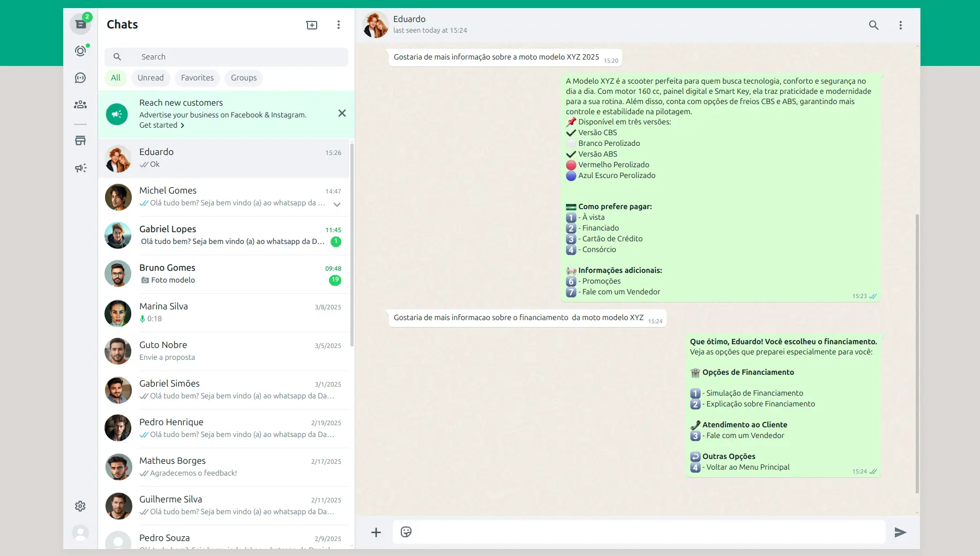This screenshot has width=980, height=556.
Task: Open the Eduardo conversation options menu
Action: click(x=900, y=25)
